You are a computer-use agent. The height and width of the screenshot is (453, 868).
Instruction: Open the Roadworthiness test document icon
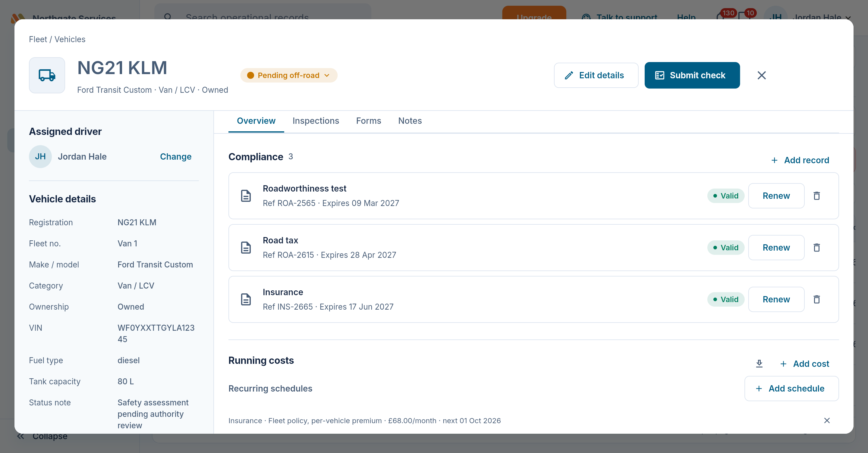coord(246,196)
